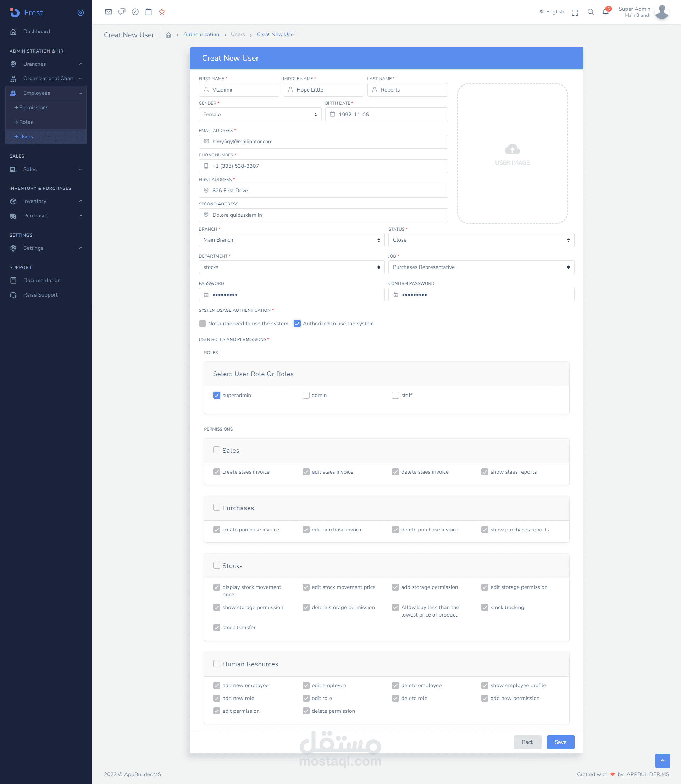Open Permissions under Employees menu
This screenshot has width=681, height=784.
coord(33,107)
